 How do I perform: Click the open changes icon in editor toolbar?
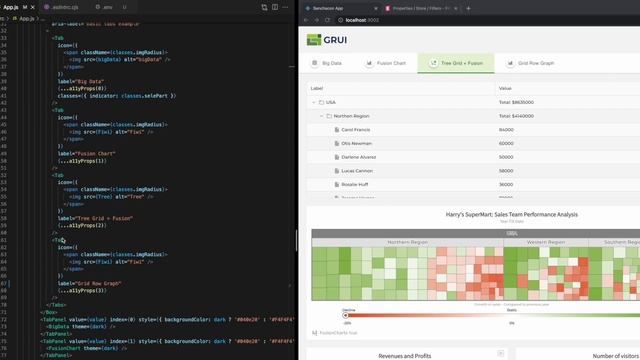264,7
